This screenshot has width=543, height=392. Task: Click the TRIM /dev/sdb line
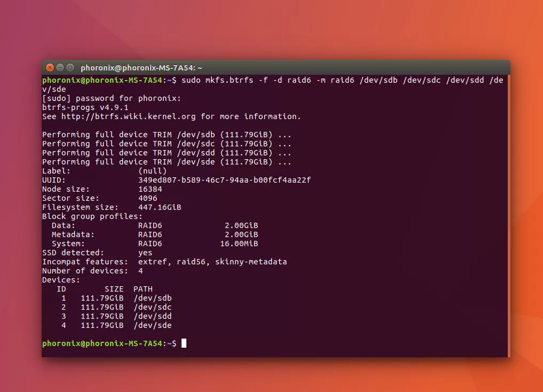pyautogui.click(x=167, y=135)
